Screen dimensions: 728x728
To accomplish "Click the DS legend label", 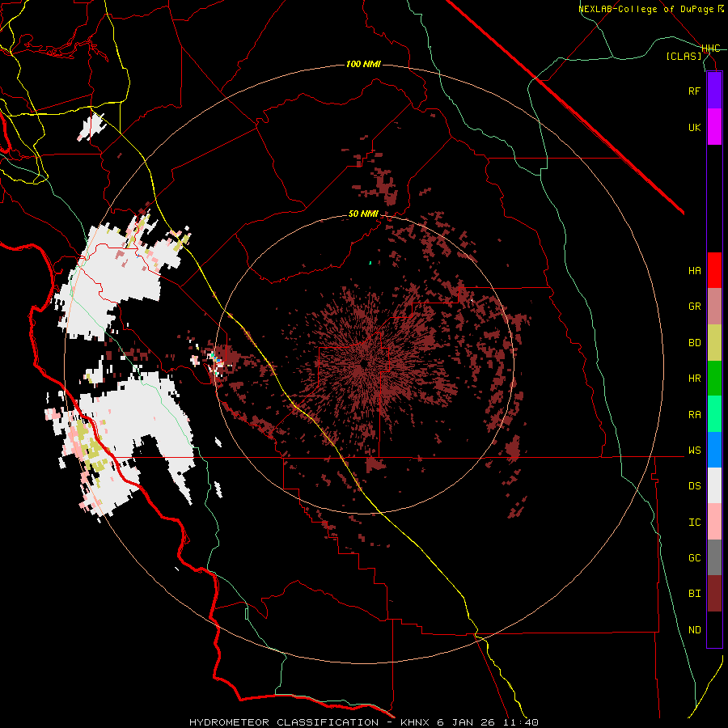I will (x=694, y=486).
